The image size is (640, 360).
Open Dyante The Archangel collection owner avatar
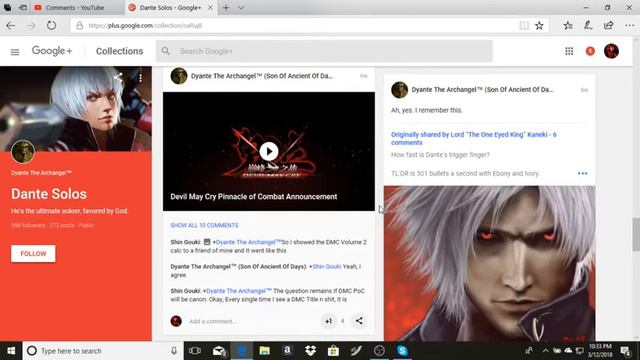(x=23, y=151)
